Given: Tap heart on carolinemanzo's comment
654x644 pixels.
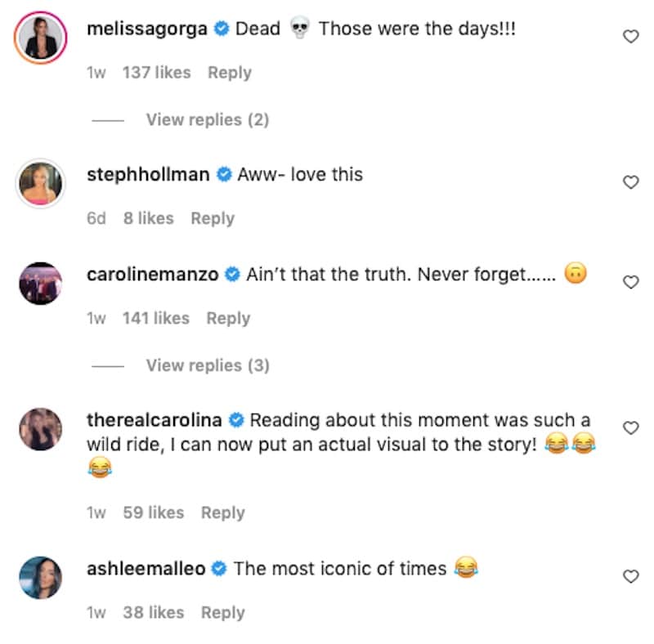Looking at the screenshot, I should (x=630, y=282).
